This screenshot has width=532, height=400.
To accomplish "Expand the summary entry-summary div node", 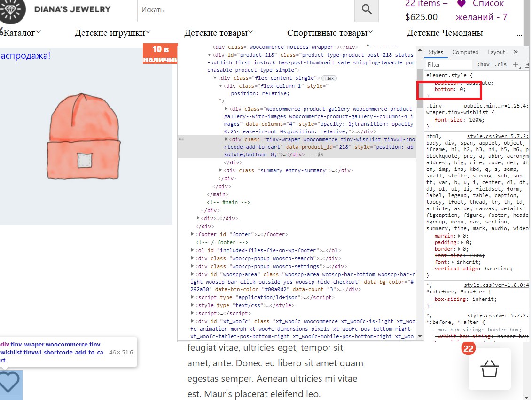I will point(220,170).
